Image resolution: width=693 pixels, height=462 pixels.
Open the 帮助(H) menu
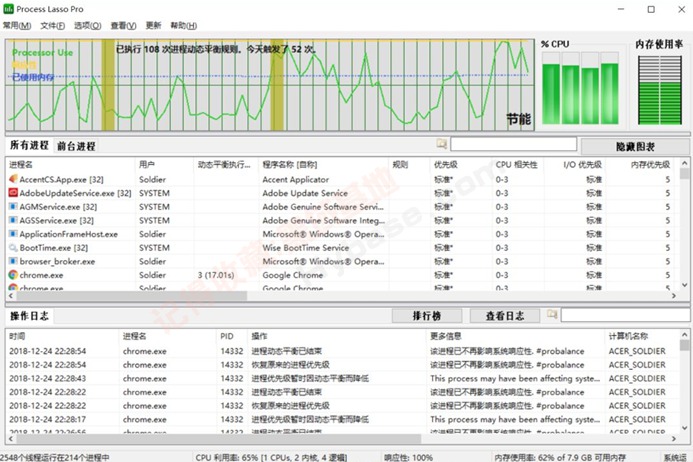click(x=183, y=26)
